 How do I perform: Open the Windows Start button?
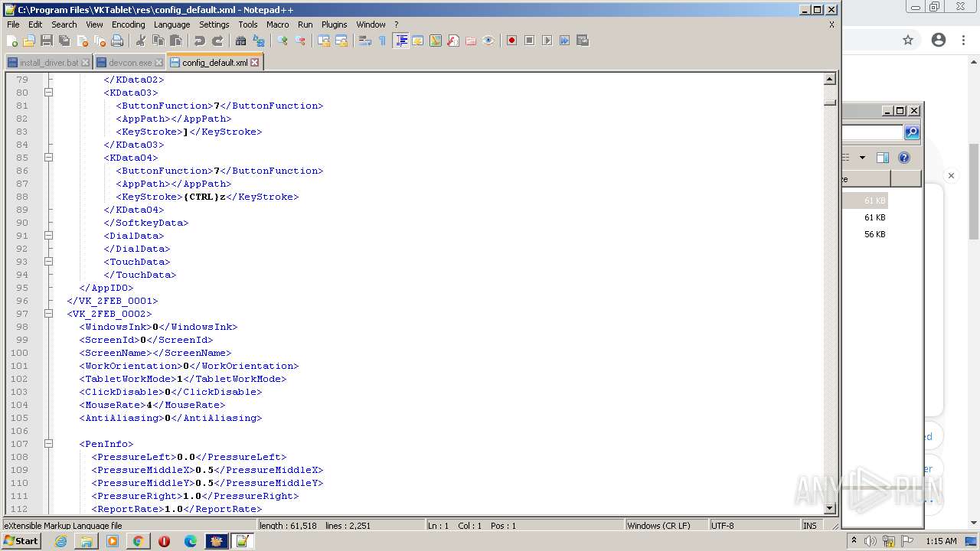[x=21, y=541]
